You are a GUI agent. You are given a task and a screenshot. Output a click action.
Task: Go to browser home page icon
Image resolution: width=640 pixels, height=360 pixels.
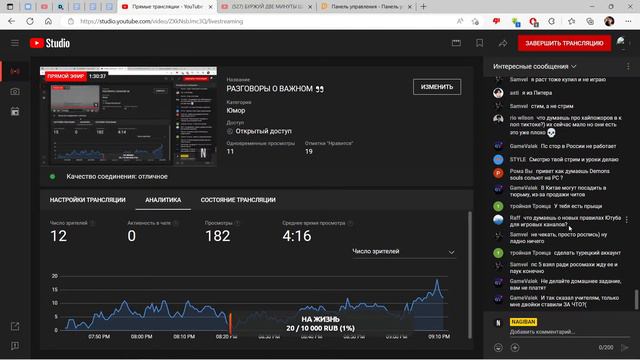click(x=48, y=21)
